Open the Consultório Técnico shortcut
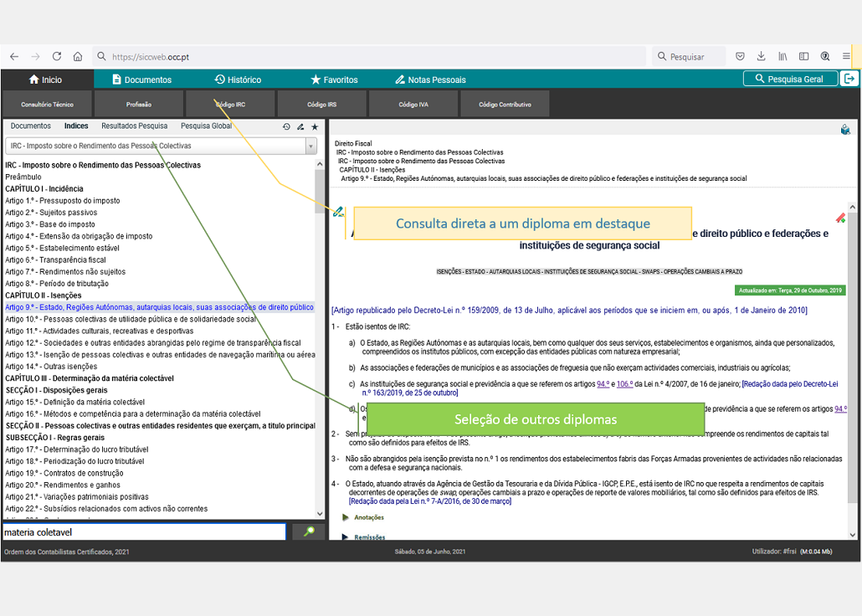This screenshot has width=862, height=616. tap(47, 104)
